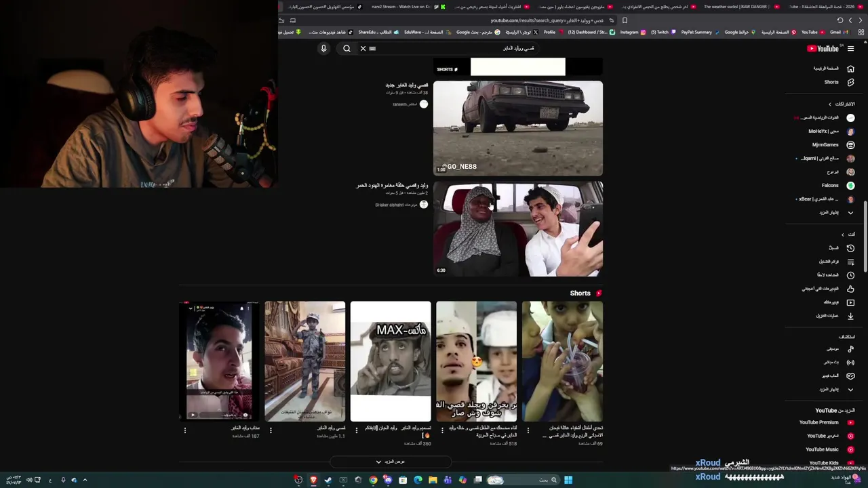Play the 6:30 video of two people in a car
Image resolution: width=868 pixels, height=488 pixels.
pos(518,228)
